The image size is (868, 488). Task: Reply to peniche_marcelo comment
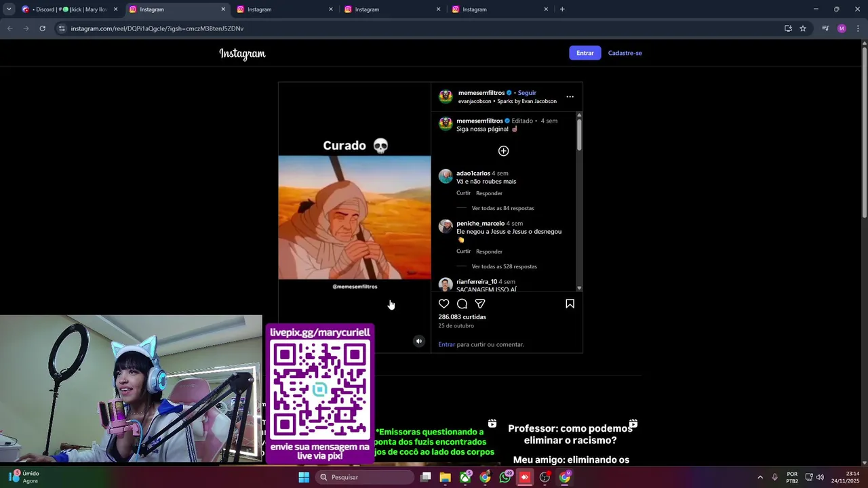(x=489, y=251)
